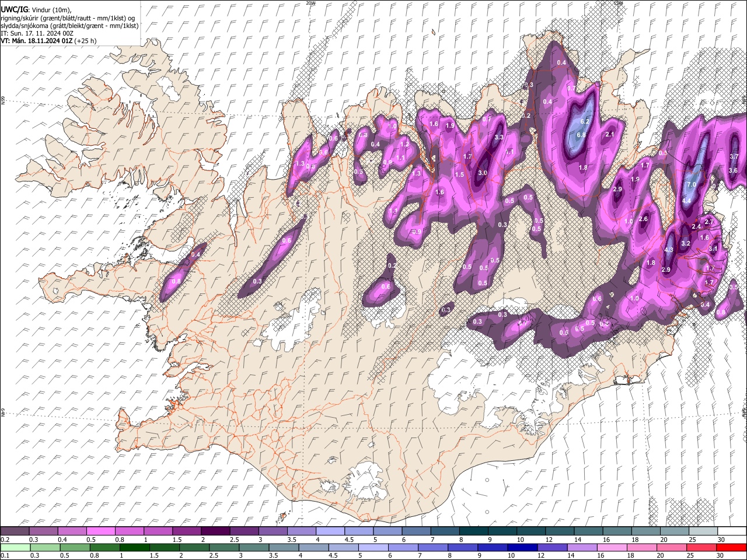The image size is (747, 560).
Task: Click the 4.3 precipitation value on the map
Action: pos(669,250)
